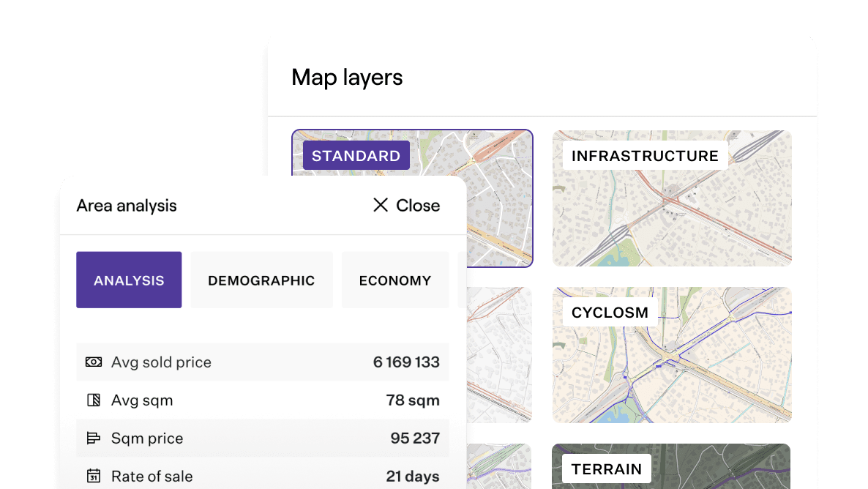
Task: Select the grayscale map thumbnail left of CyclOSM
Action: pos(499,355)
